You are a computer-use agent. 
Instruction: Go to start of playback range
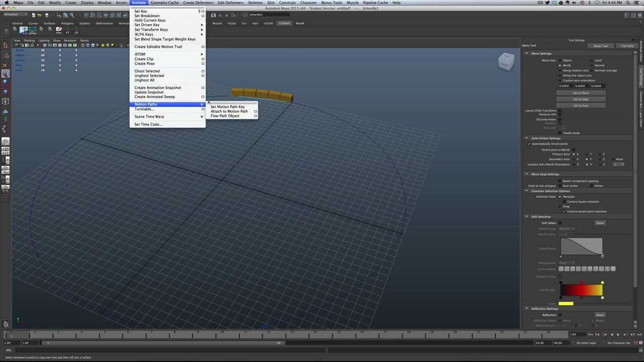[591, 334]
